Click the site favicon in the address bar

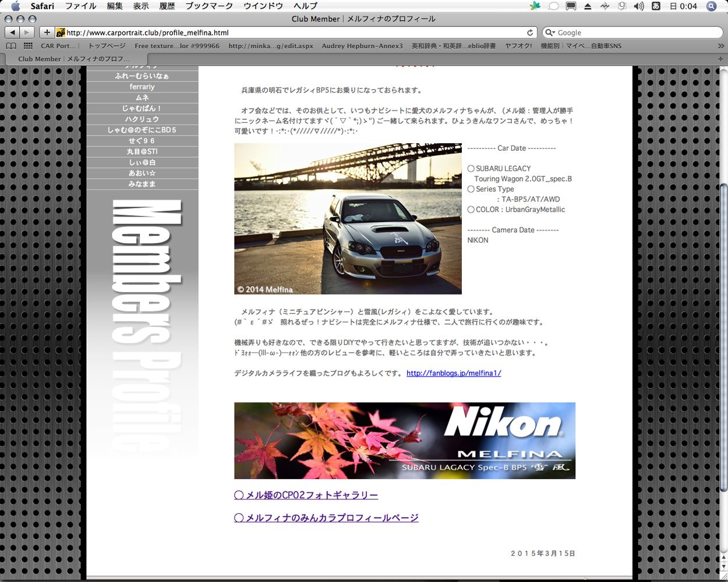pos(61,33)
